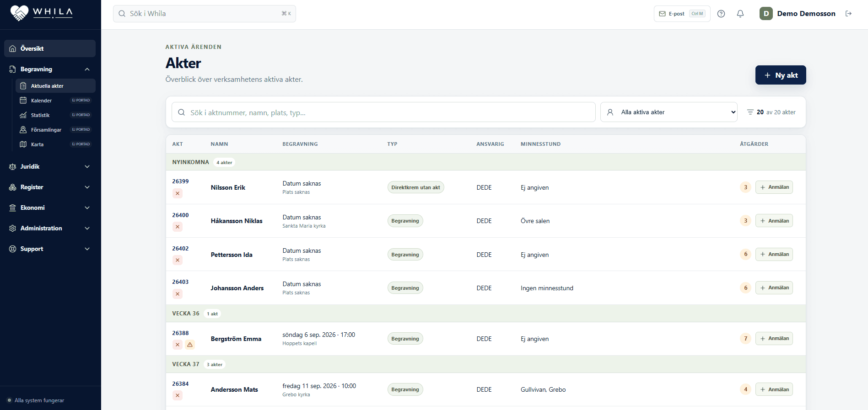Create a new akt with Ny akt
This screenshot has width=868, height=410.
(x=781, y=75)
